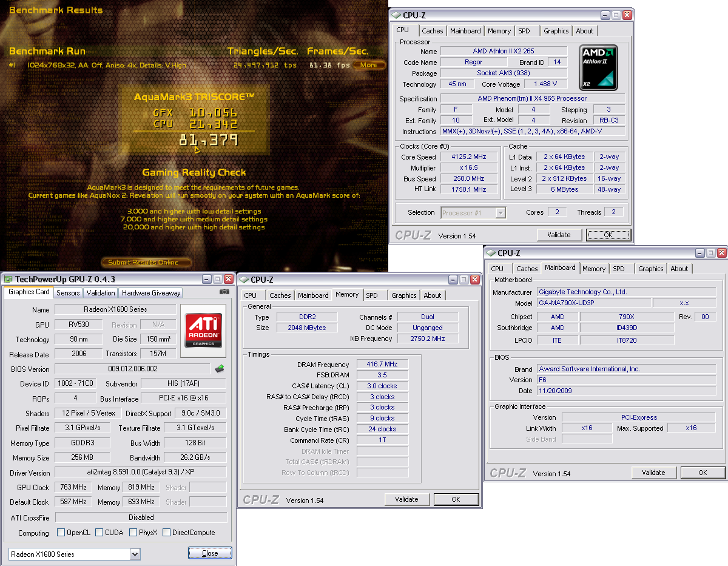Click the DRAM Frequency 416.7 MHz value
Screen dimensions: 728x566
coord(383,365)
